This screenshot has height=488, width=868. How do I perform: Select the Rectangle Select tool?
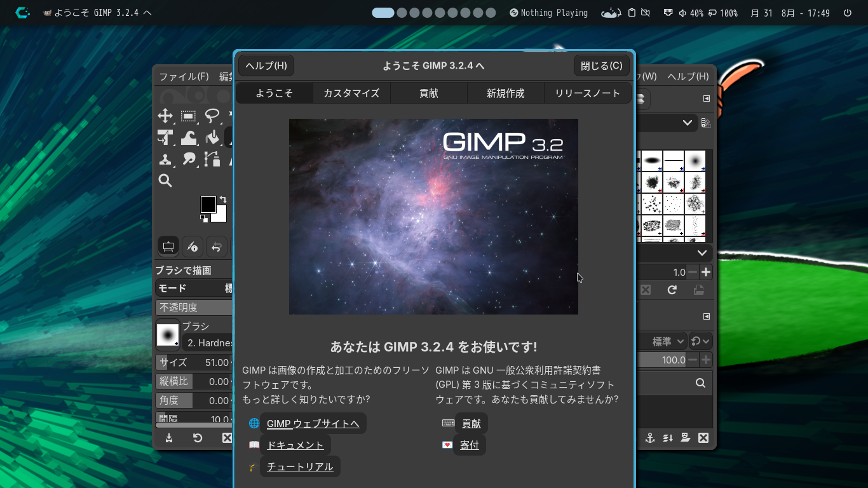[x=188, y=116]
